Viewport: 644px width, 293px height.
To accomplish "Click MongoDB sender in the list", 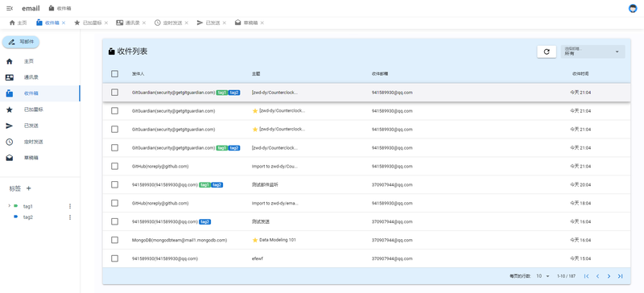I will (x=180, y=240).
